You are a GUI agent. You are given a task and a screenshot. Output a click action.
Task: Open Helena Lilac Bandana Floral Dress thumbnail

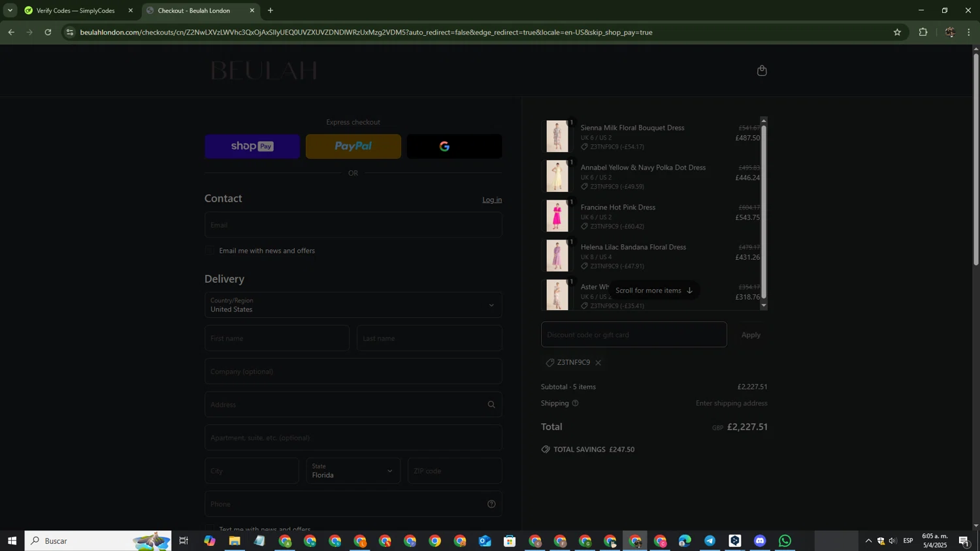557,256
